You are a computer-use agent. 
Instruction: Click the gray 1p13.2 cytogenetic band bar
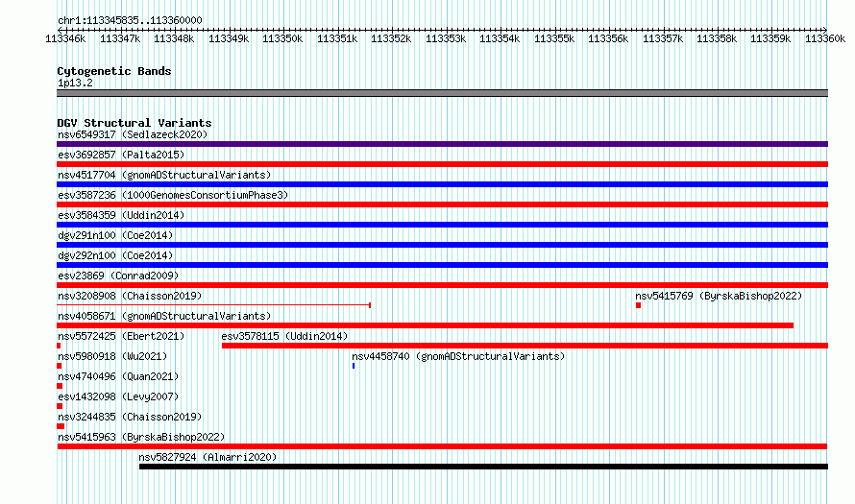(x=442, y=93)
